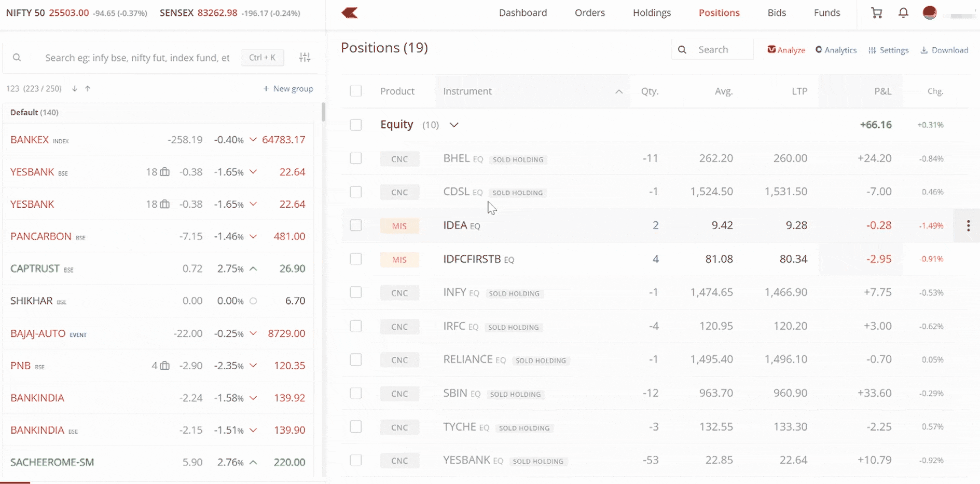Download the positions list
980x484 pixels.
[x=944, y=50]
